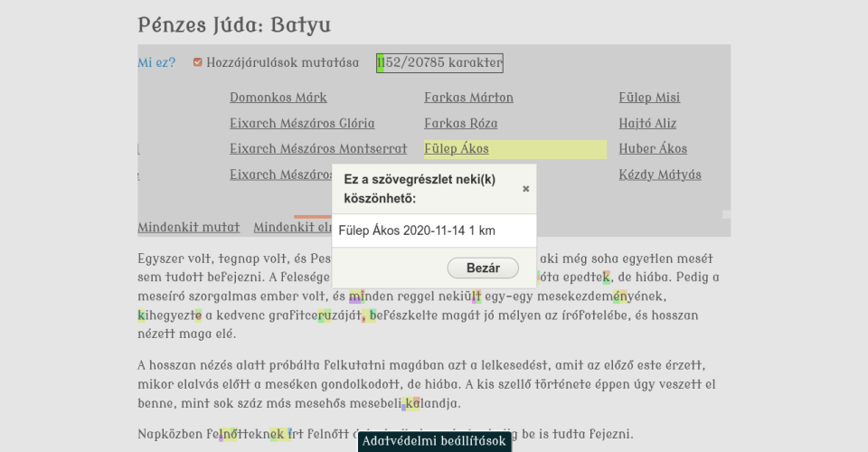Click the highlighted word 'grafitceruzáját'
This screenshot has height=452, width=868.
point(315,315)
